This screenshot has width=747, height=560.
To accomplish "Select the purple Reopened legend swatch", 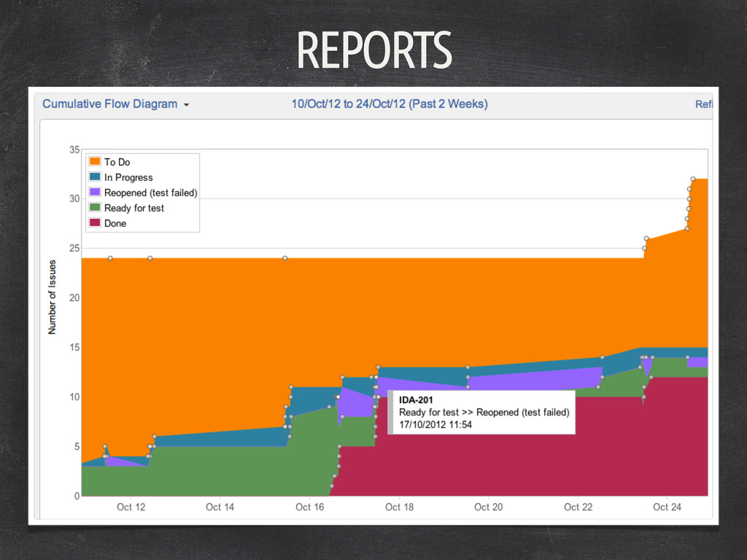I will (x=95, y=192).
